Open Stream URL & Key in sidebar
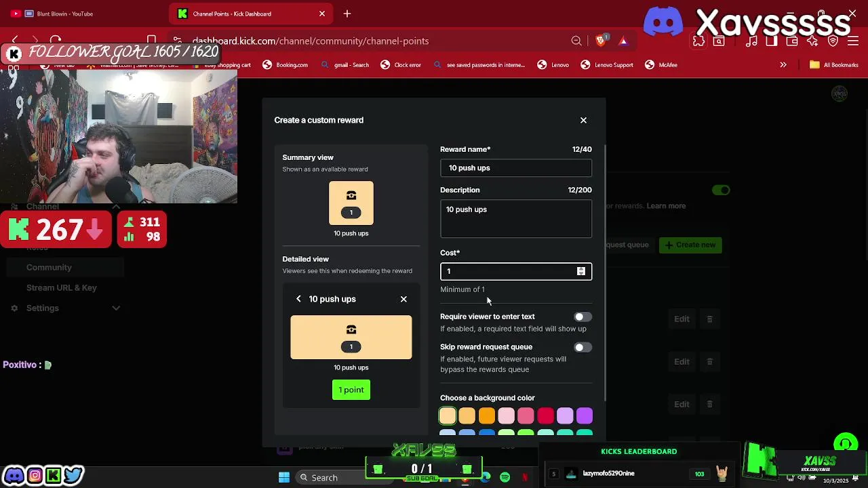This screenshot has height=488, width=868. coord(62,287)
